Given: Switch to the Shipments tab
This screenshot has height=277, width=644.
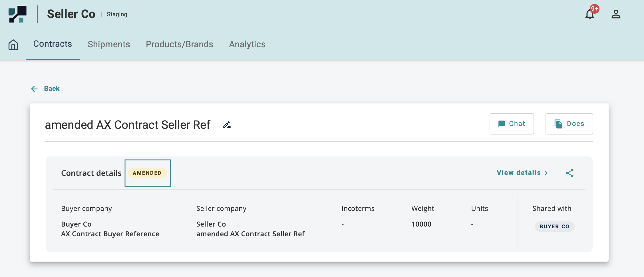Looking at the screenshot, I should click(x=109, y=44).
